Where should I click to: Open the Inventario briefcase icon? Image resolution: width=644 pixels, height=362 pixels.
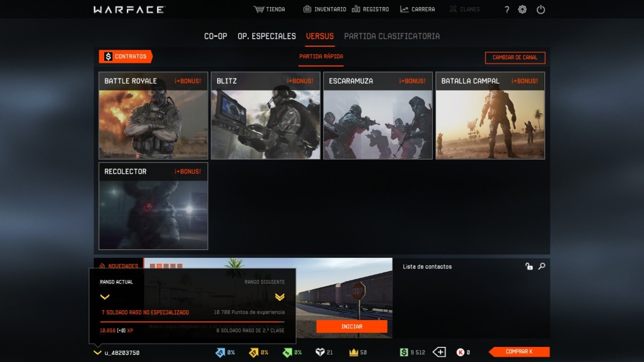tap(307, 9)
